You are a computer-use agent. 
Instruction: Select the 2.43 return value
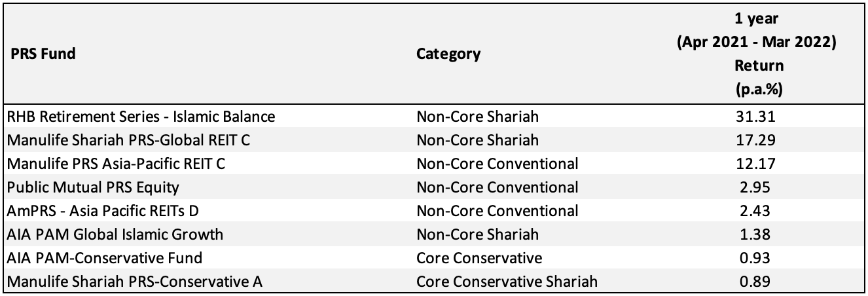pos(759,211)
